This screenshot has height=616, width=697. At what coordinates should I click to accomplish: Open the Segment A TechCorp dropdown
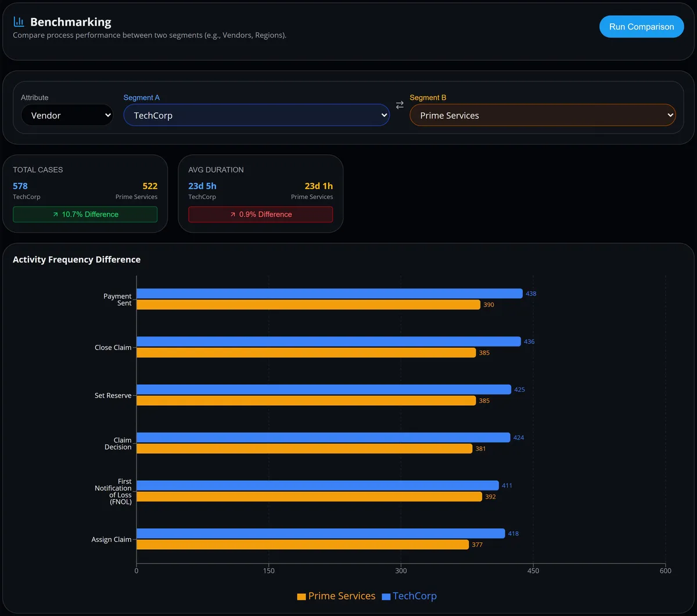click(256, 115)
